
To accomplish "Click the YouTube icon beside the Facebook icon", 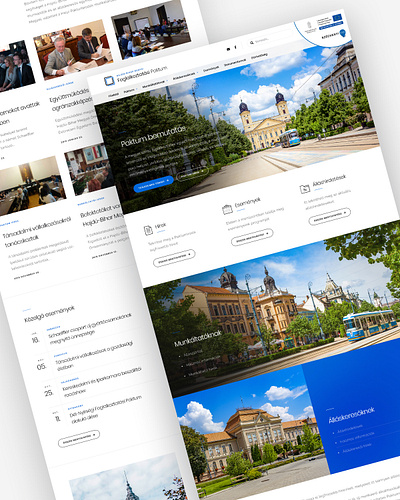I will [x=228, y=49].
